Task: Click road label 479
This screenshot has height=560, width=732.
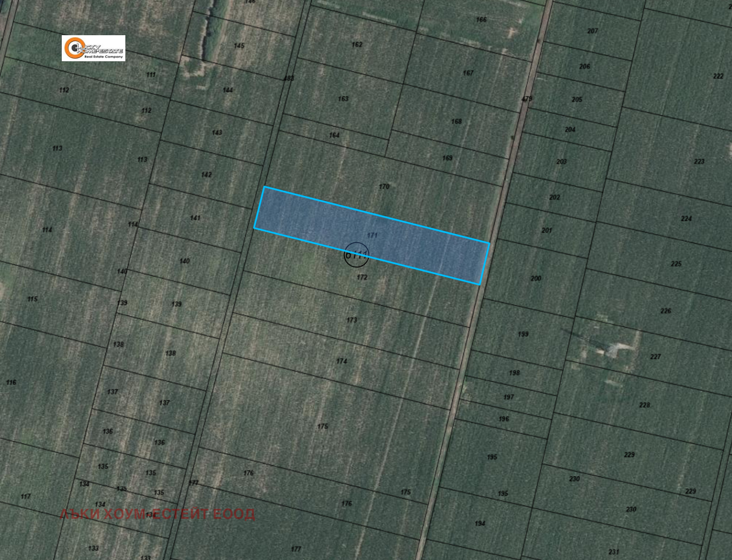Action: (x=527, y=99)
